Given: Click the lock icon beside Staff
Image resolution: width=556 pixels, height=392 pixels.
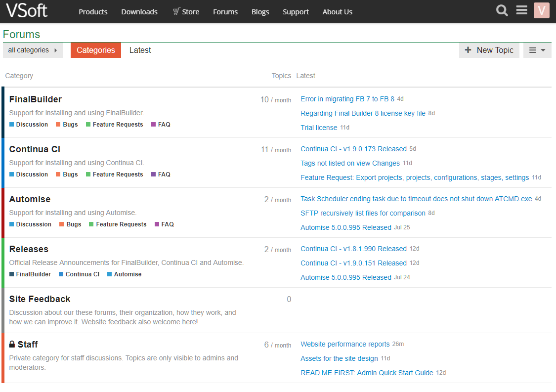Looking at the screenshot, I should tap(12, 344).
